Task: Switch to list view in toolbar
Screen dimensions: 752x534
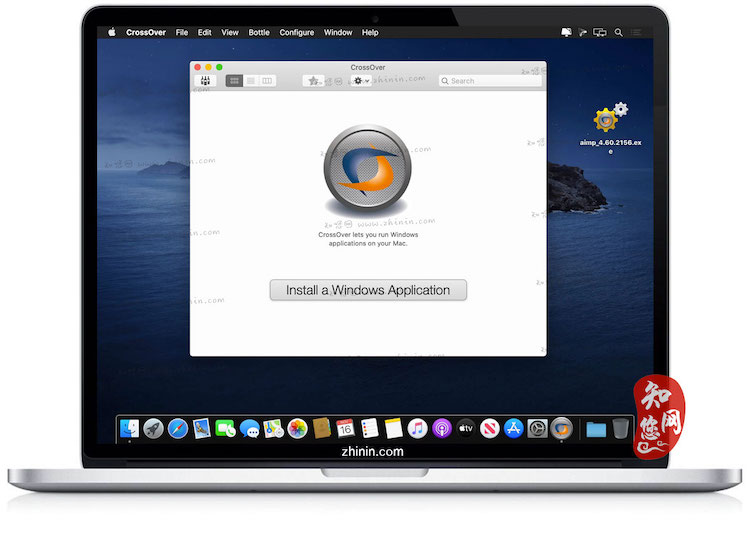Action: click(251, 81)
